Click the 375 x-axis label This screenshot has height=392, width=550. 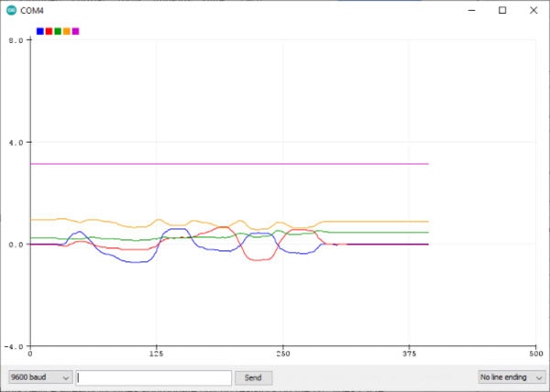pos(410,354)
